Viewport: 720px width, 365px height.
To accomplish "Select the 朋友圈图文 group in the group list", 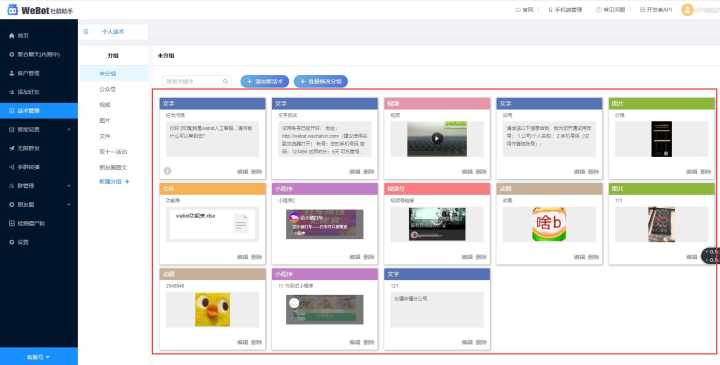I will click(x=113, y=167).
